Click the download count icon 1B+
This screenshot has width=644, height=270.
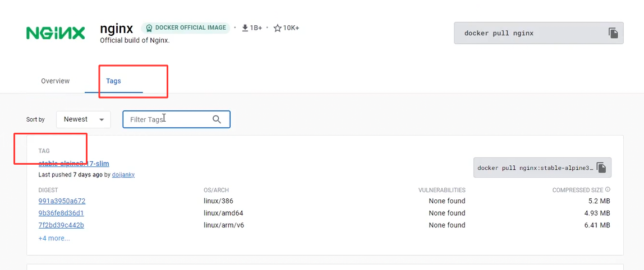click(245, 28)
